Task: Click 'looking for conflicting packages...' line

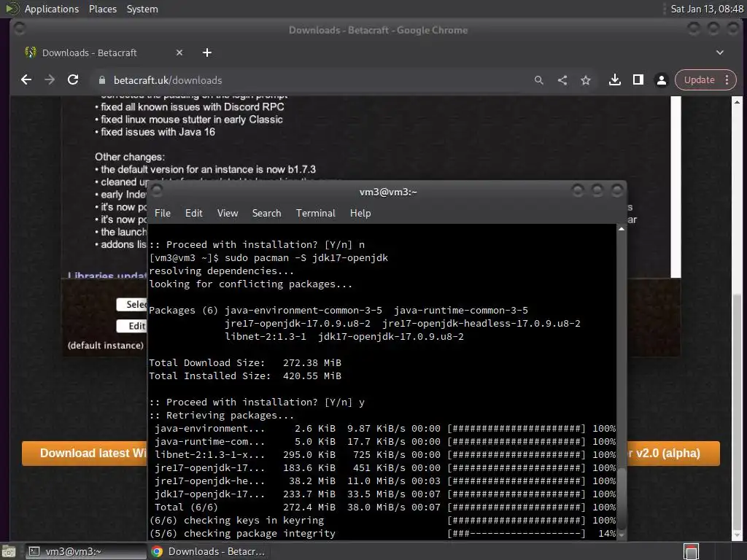Action: 251,284
